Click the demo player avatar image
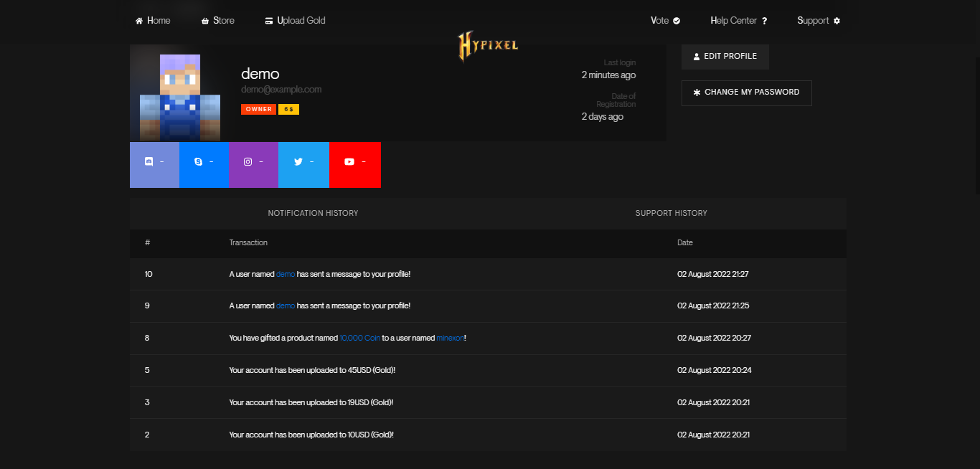 180,97
